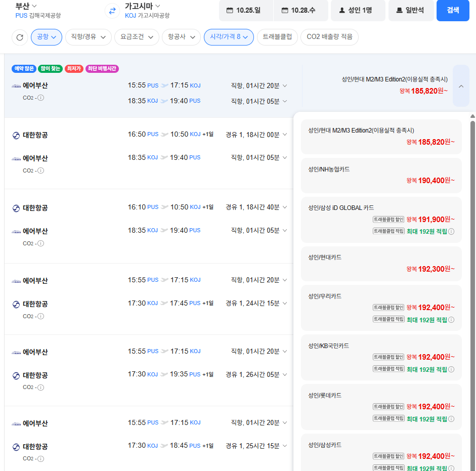Change passenger count 성인 1명
This screenshot has width=476, height=471.
point(358,10)
